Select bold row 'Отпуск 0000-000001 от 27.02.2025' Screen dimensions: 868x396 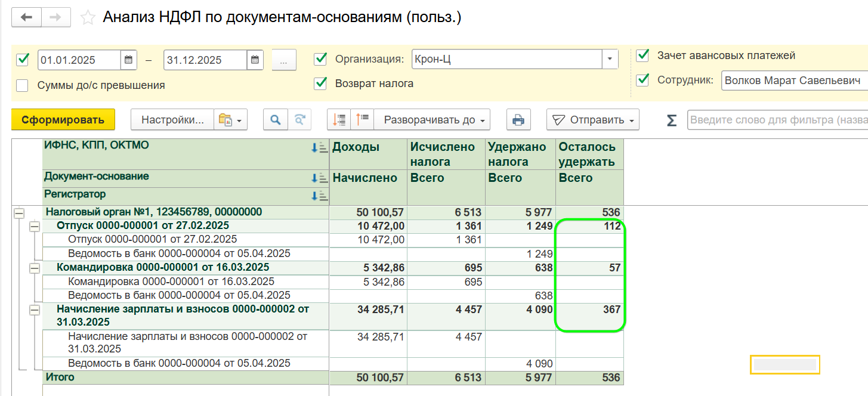click(x=143, y=225)
